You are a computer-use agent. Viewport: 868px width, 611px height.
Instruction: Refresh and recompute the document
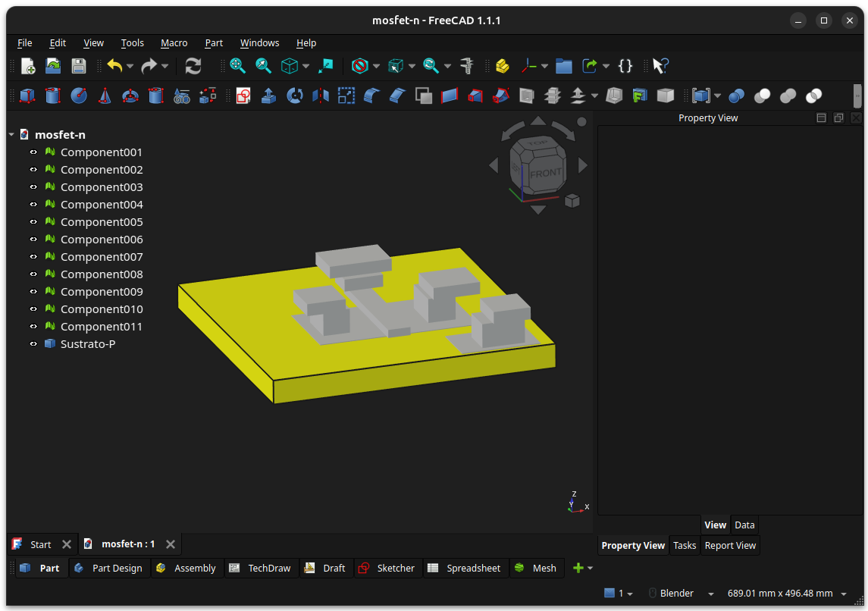193,66
